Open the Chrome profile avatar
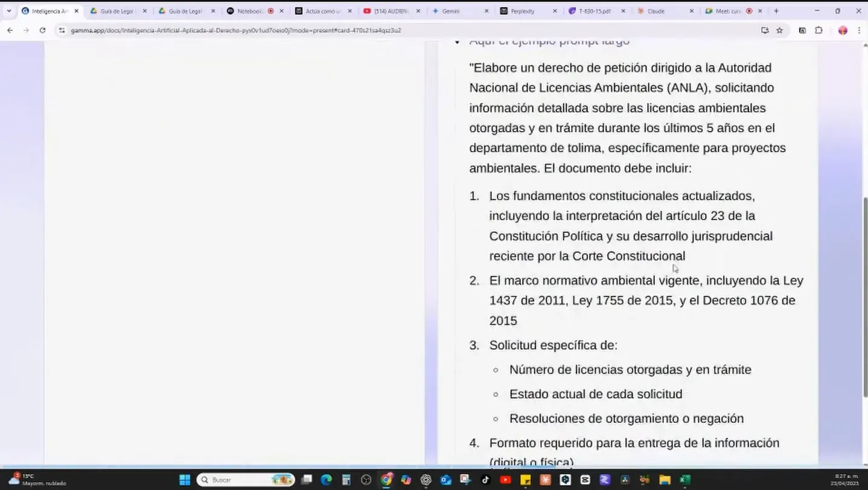Screen dimensions: 868x490 coord(843,30)
